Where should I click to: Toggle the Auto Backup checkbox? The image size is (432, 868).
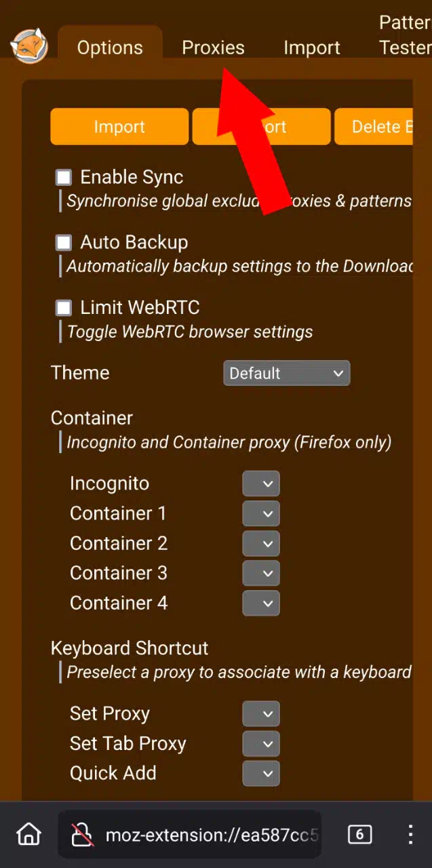point(64,243)
